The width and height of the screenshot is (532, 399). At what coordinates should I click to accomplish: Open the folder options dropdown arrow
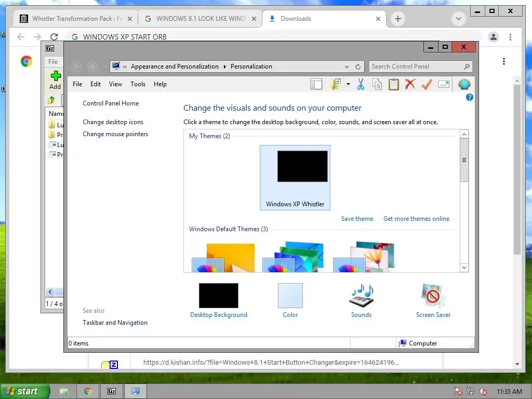(x=348, y=84)
